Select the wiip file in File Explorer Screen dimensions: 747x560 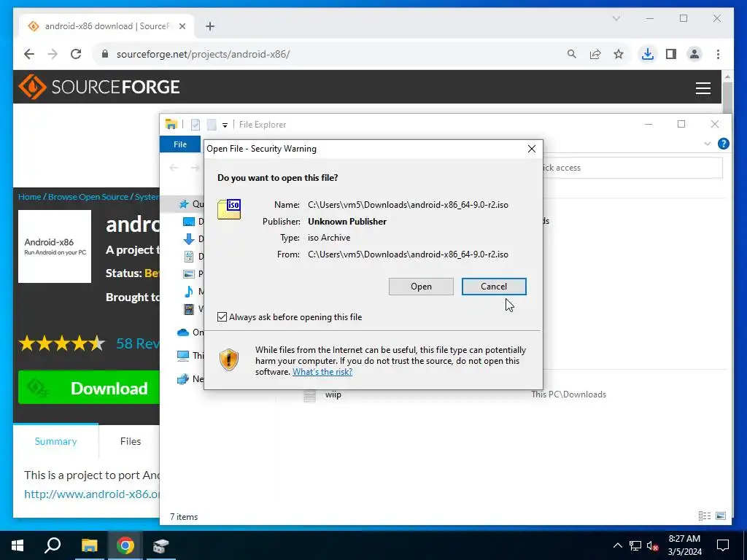pos(333,394)
